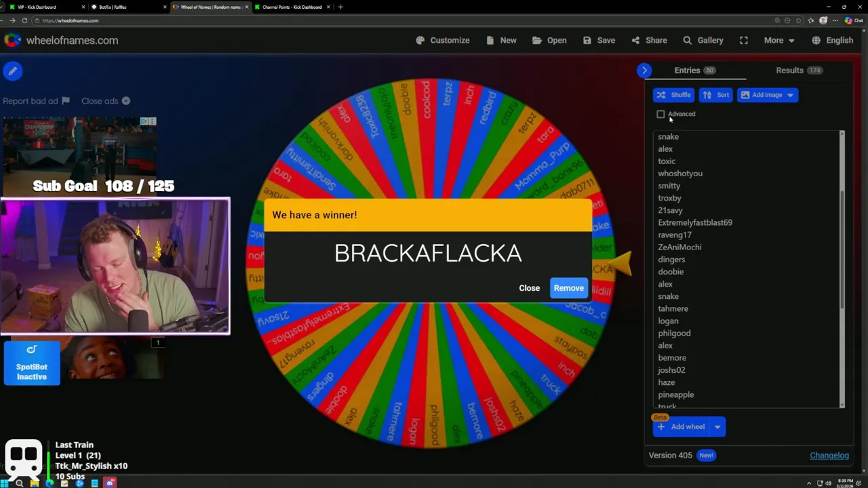Open Windows taskbar search
868x488 pixels.
coord(20,483)
